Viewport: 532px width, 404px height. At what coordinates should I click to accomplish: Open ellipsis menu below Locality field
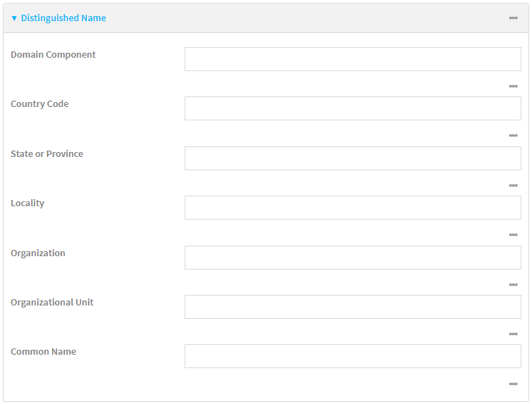click(513, 235)
